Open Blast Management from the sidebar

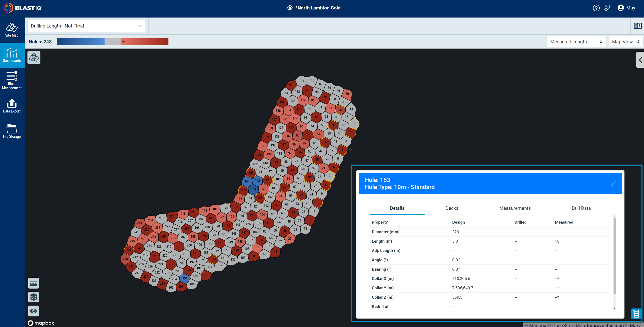[x=12, y=80]
